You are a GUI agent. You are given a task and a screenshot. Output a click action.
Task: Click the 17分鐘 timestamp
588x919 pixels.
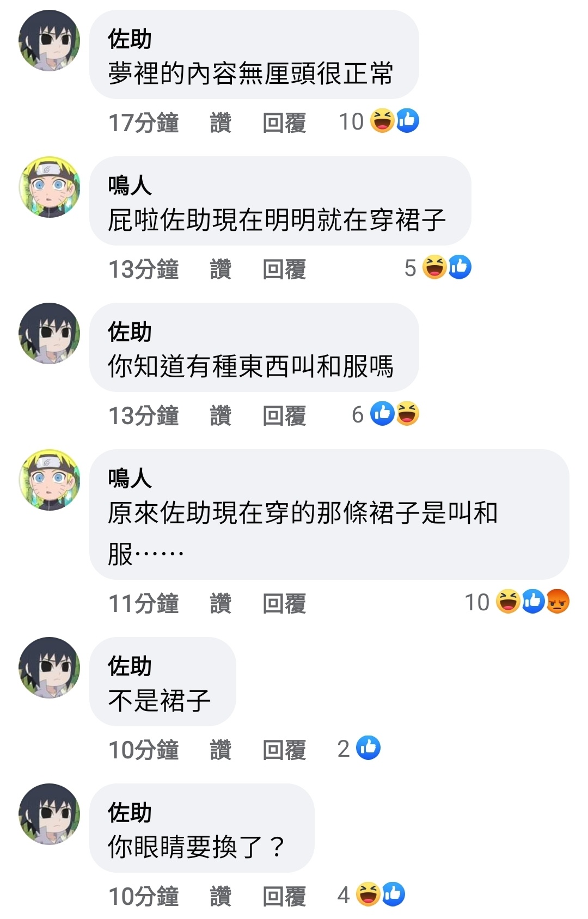click(x=144, y=122)
